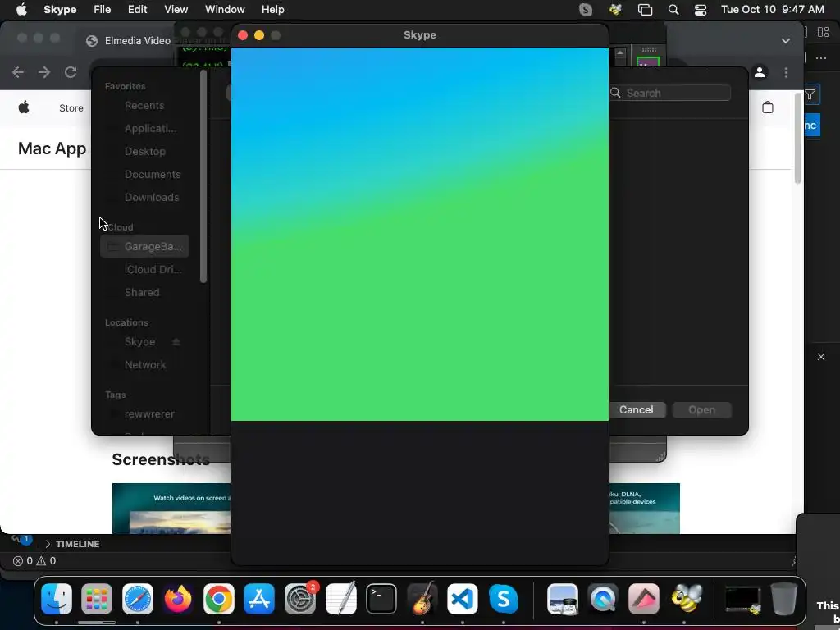This screenshot has width=840, height=630.
Task: Click the bee icon in the menu bar
Action: (615, 10)
